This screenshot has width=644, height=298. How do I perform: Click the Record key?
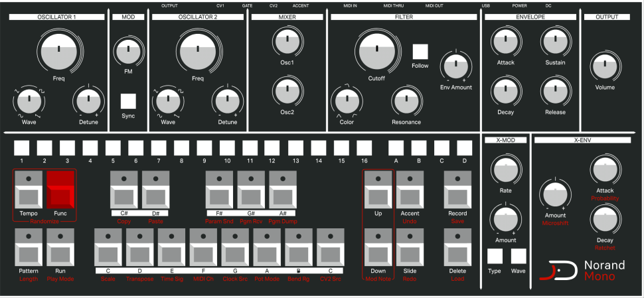coord(457,189)
